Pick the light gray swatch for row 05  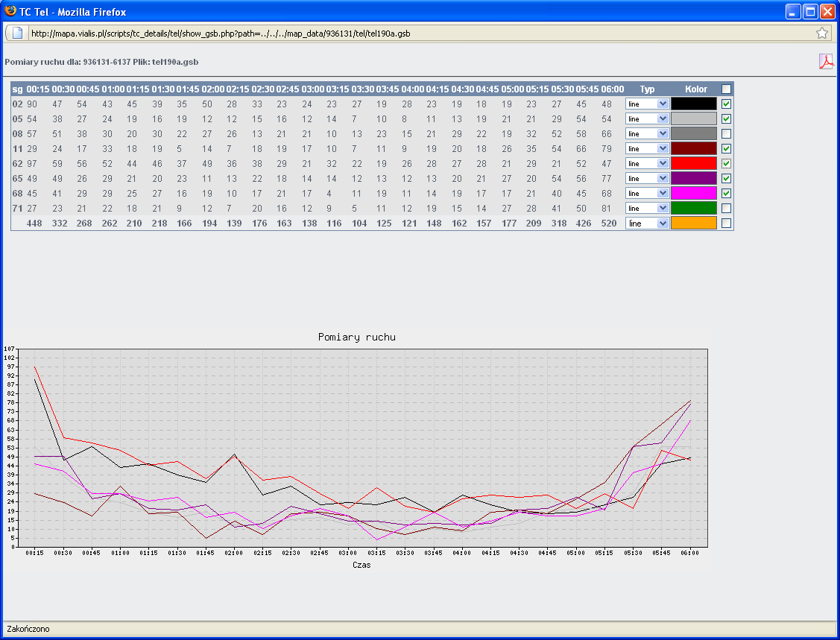[694, 119]
